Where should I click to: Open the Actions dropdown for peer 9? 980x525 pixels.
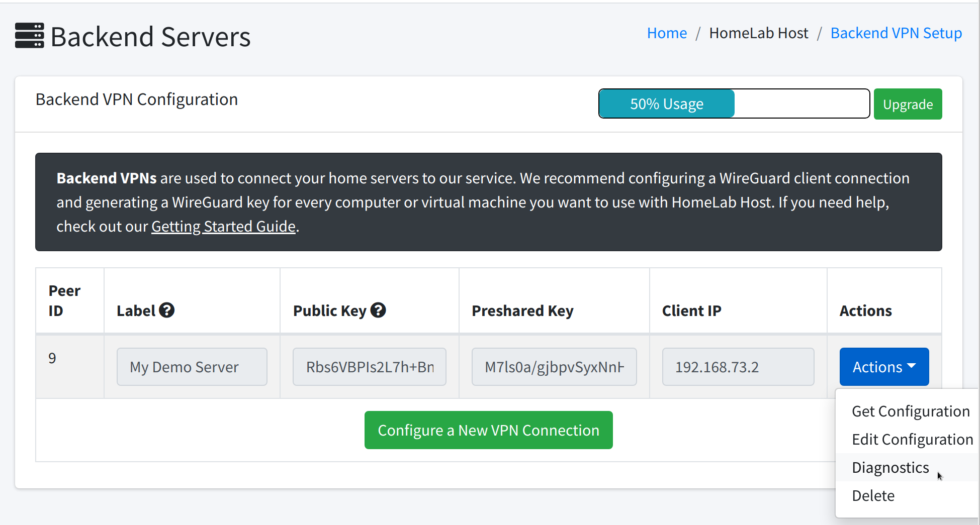click(883, 367)
